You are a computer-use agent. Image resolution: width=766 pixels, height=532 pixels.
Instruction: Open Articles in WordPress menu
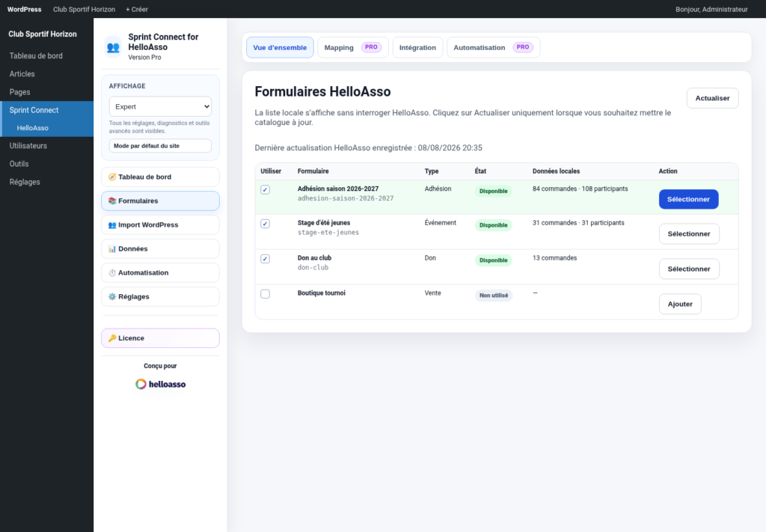point(22,74)
